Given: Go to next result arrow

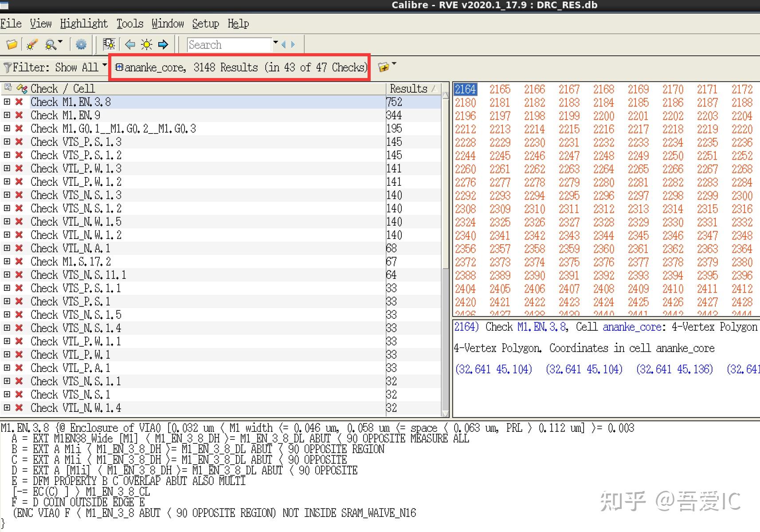Looking at the screenshot, I should (163, 44).
